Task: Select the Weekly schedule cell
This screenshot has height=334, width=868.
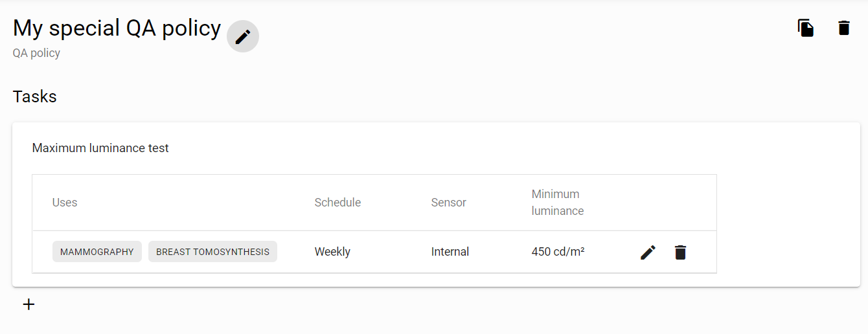Action: pos(332,252)
